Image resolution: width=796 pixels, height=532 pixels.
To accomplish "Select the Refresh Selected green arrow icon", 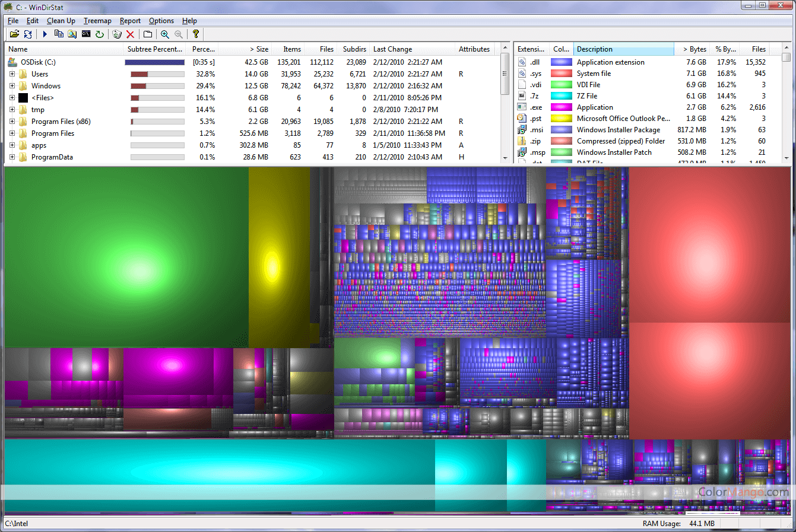I will [100, 34].
